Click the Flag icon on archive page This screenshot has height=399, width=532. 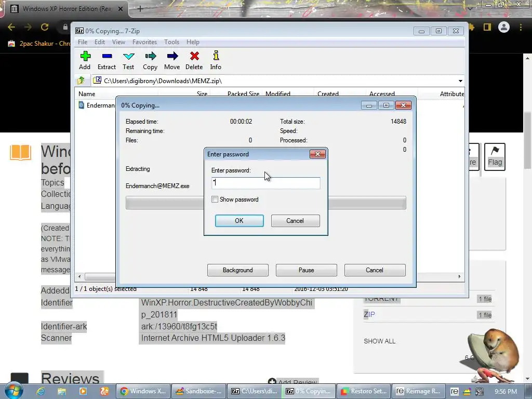495,157
